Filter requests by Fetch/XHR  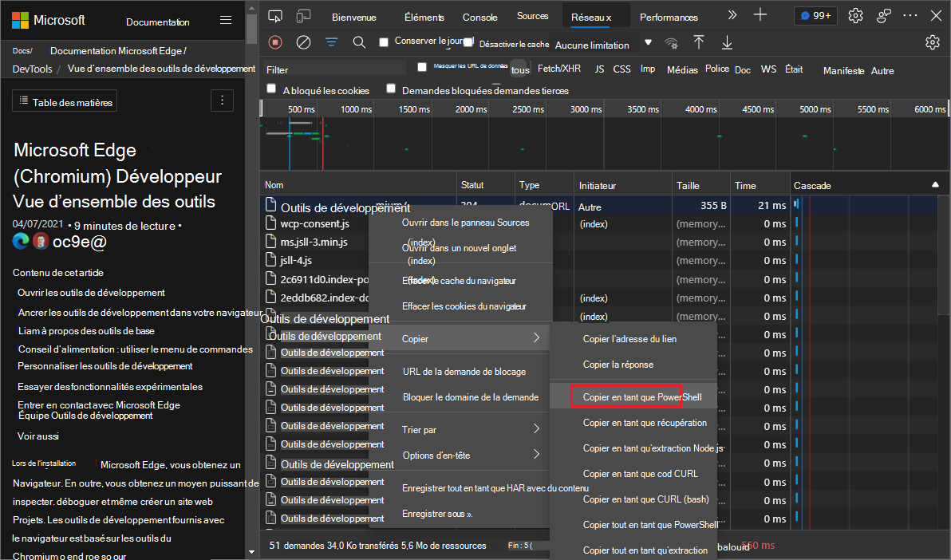(559, 69)
